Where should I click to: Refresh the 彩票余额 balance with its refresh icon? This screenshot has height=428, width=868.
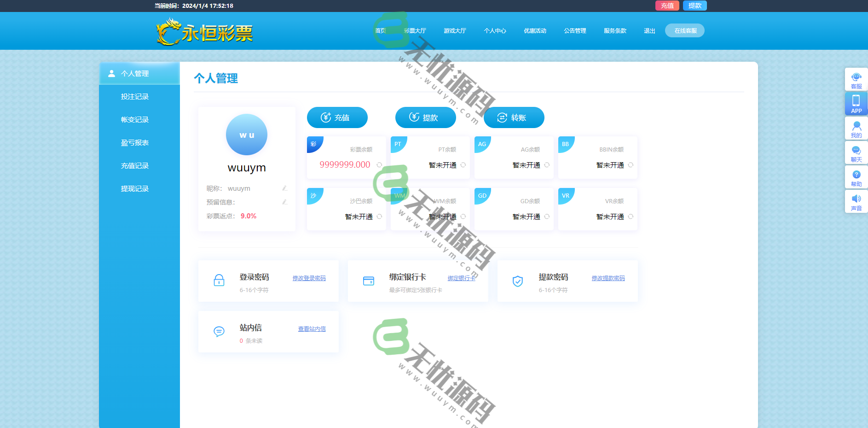[379, 164]
